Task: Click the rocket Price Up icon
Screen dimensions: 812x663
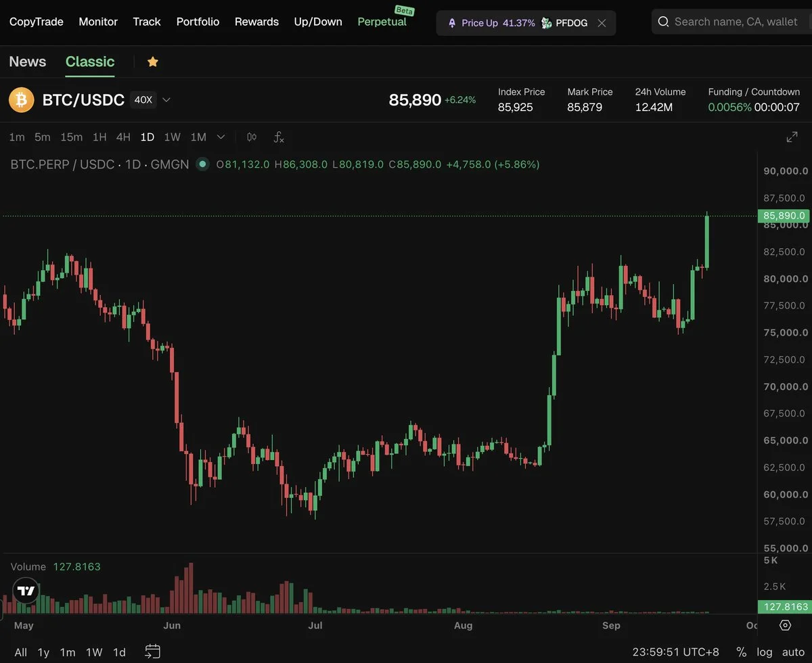Action: [x=452, y=23]
